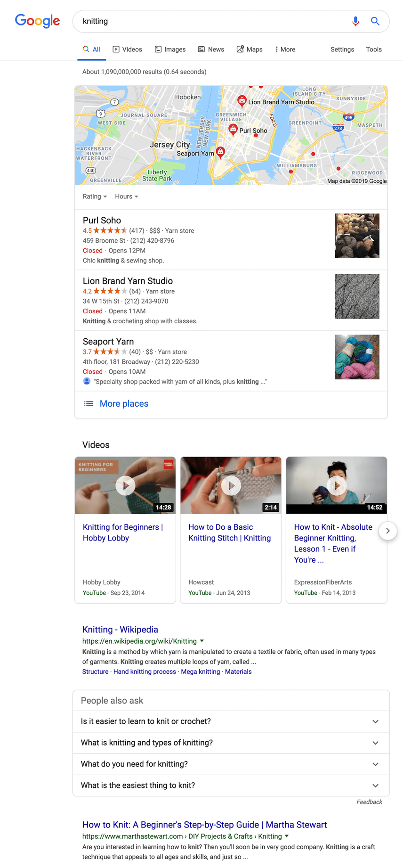This screenshot has height=868, width=403.
Task: Click next arrow in Videos carousel
Action: pos(387,531)
